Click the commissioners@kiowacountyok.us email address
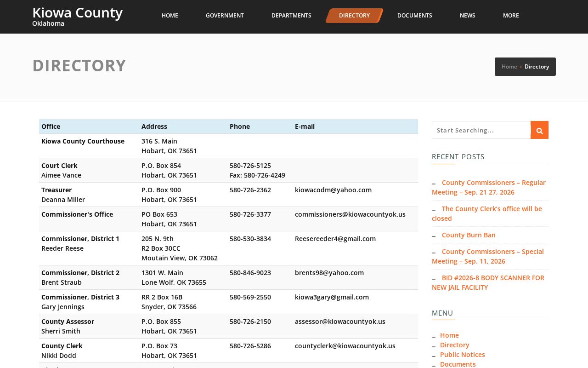588x368 pixels. [350, 214]
